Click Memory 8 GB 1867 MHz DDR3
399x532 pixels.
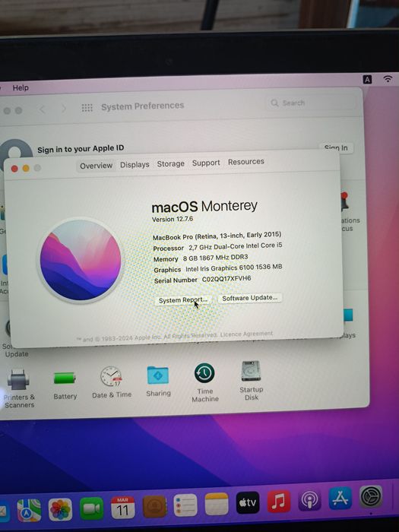[x=200, y=258]
